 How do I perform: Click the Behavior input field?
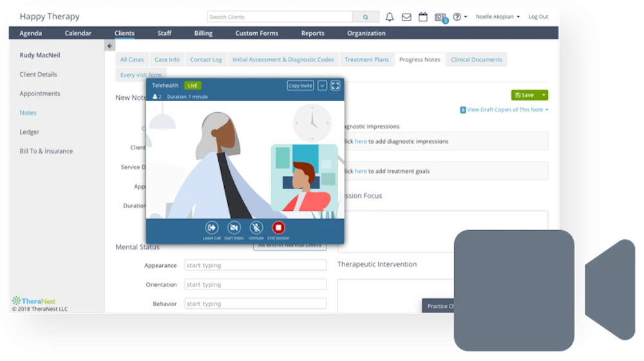coord(256,304)
